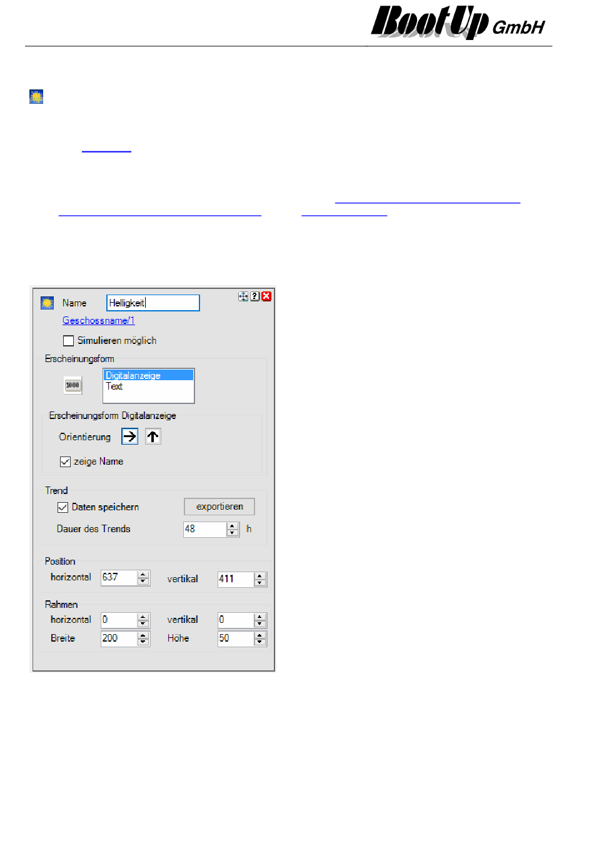Image resolution: width=594 pixels, height=868 pixels.
Task: Click the 1000 digital display preview icon
Action: [x=73, y=385]
